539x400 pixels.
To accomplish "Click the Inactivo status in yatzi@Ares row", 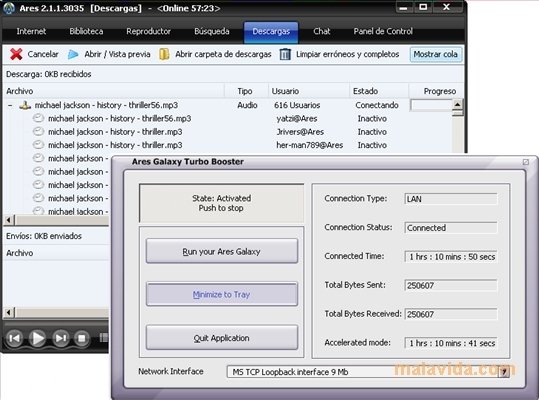I will pyautogui.click(x=372, y=119).
